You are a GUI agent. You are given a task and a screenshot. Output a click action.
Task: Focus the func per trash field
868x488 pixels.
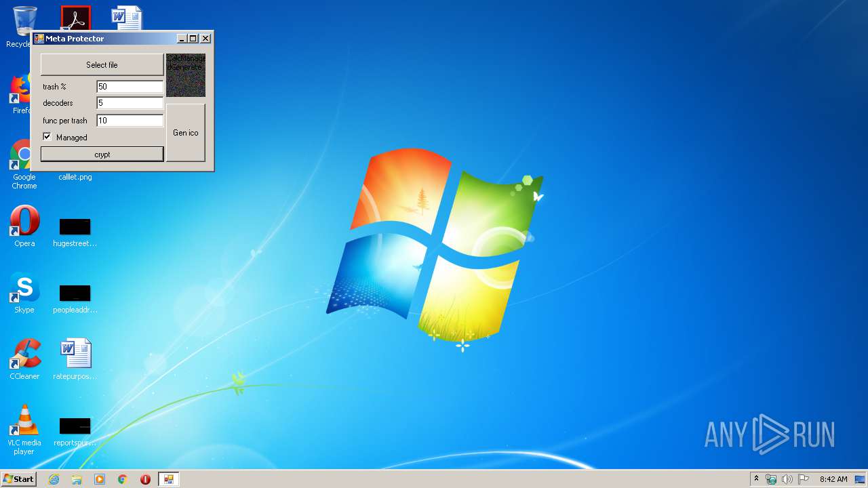pos(130,121)
